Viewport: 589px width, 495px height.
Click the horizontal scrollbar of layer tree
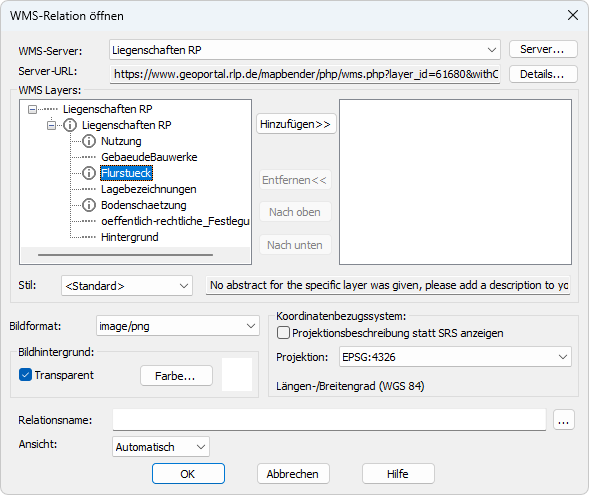(125, 255)
